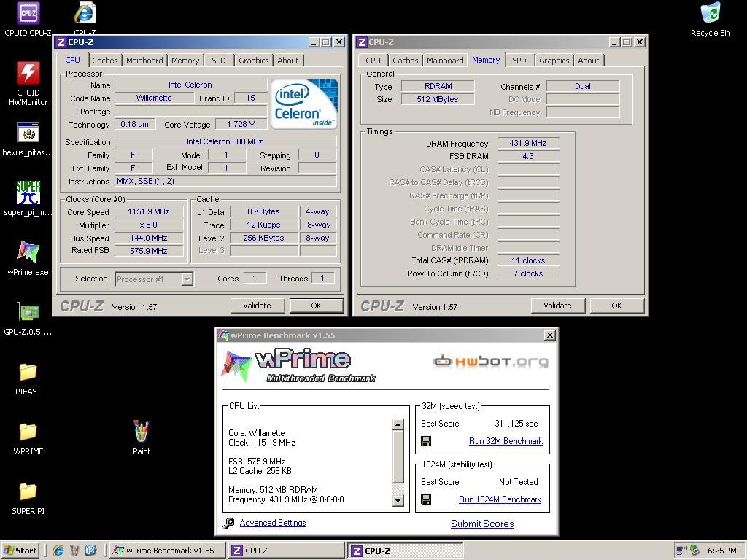Click Submit Scores link
Screen dimensions: 747x560
click(x=482, y=524)
